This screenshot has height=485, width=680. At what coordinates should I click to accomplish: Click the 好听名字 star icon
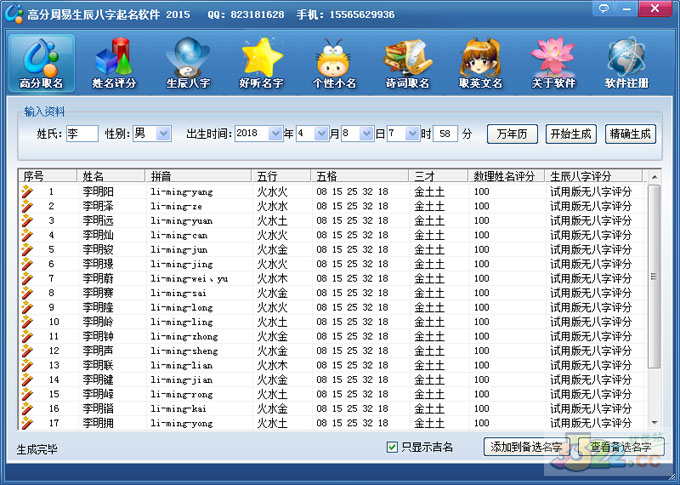(261, 62)
